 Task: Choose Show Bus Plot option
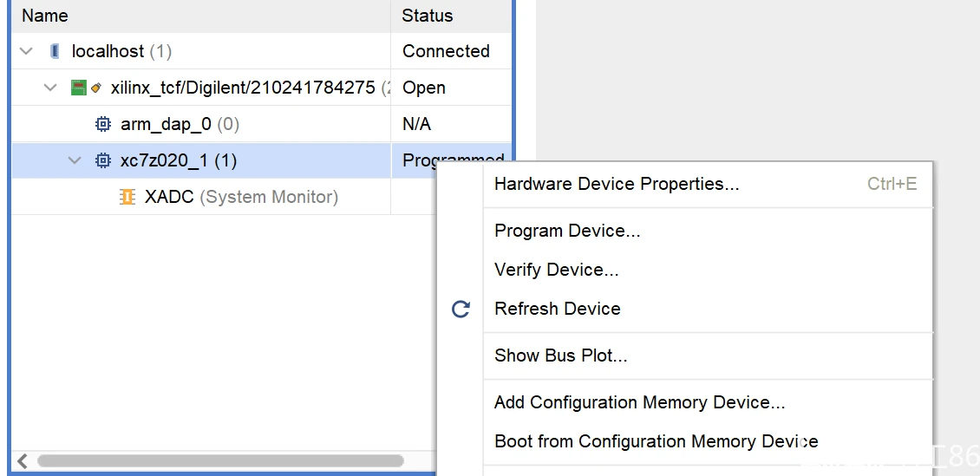pyautogui.click(x=560, y=355)
